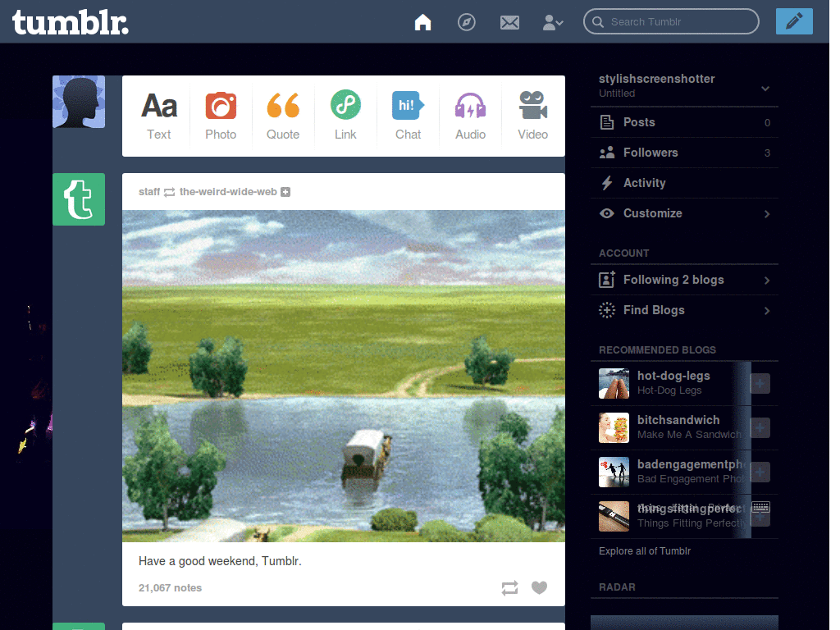Create a new Link post
The width and height of the screenshot is (840, 630).
coord(345,116)
